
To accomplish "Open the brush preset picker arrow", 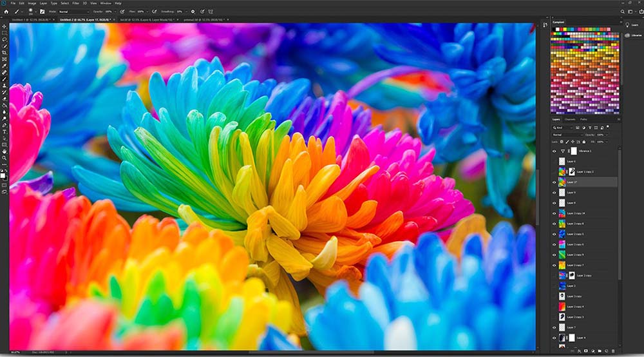I will click(35, 12).
